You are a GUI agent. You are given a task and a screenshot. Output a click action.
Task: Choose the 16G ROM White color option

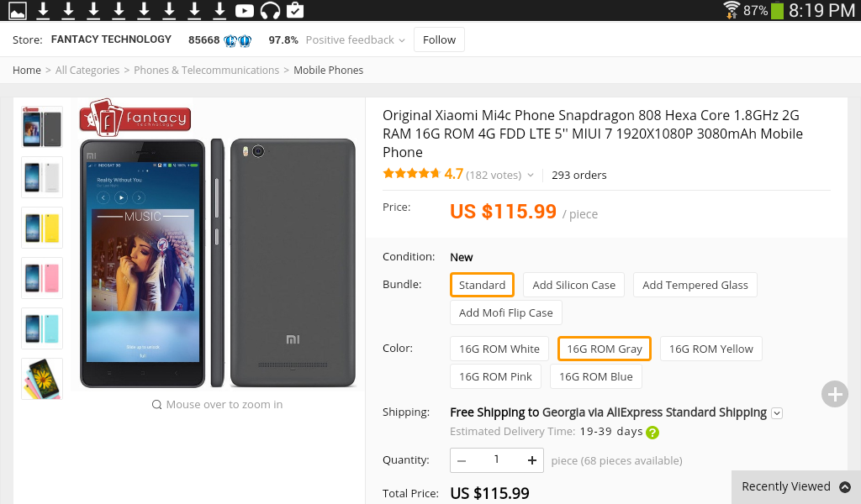499,349
